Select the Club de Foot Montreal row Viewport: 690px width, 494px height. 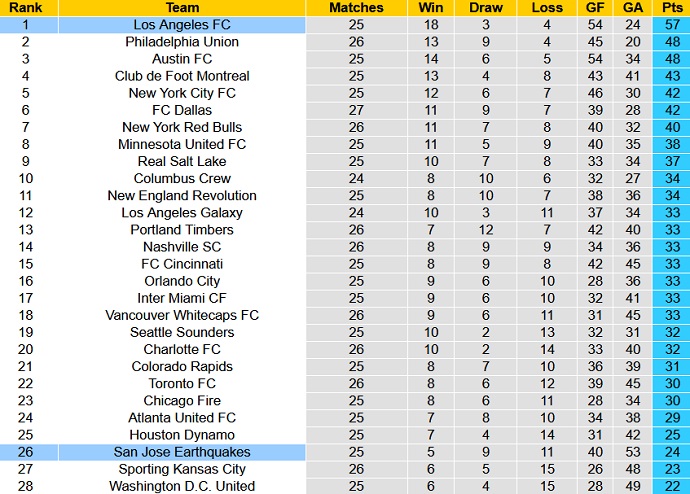[182, 76]
